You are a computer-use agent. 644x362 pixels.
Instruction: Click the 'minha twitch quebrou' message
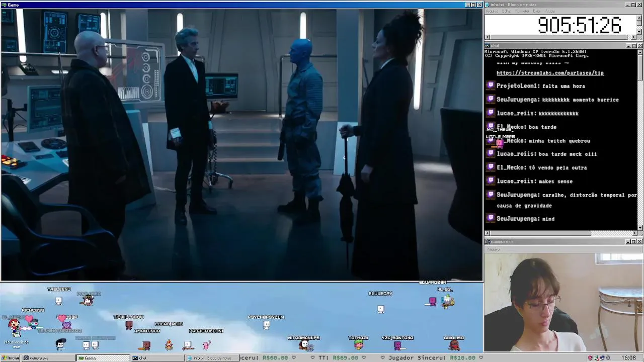[x=559, y=141]
